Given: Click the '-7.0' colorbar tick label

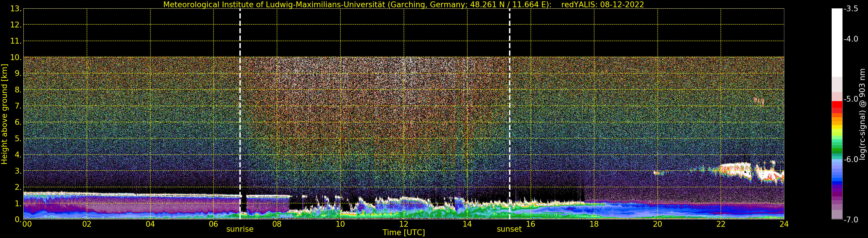Looking at the screenshot, I should [x=851, y=220].
